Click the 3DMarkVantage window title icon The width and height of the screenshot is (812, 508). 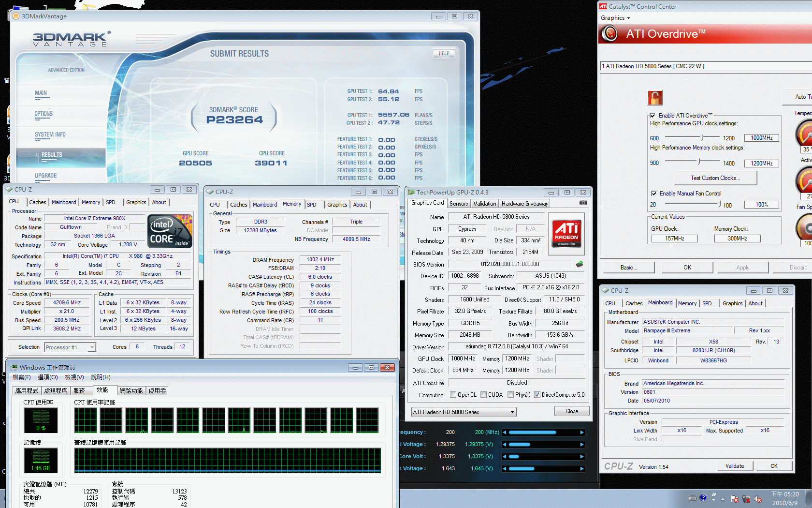(x=15, y=16)
